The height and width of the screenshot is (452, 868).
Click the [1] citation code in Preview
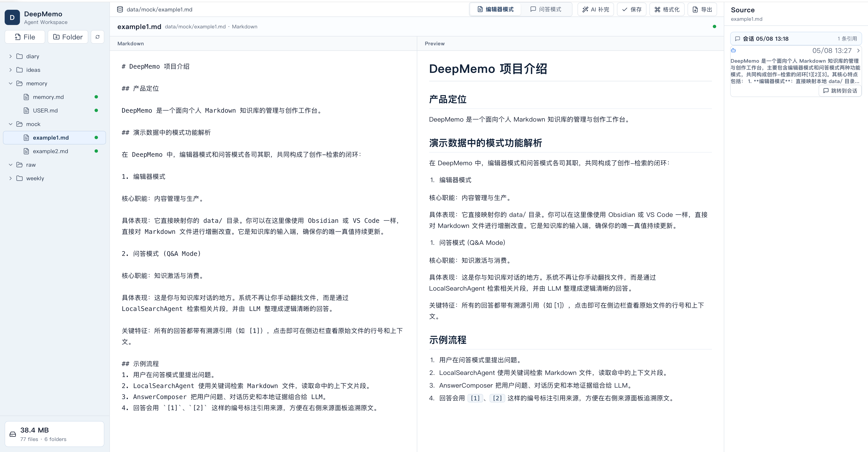tap(475, 398)
